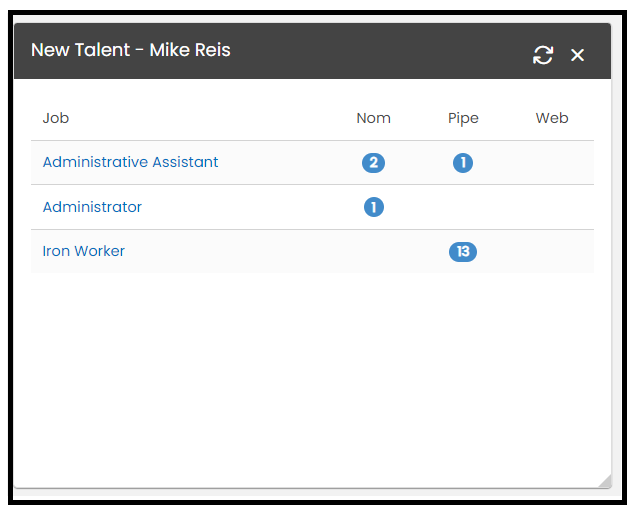Click the panel resize handle corner
This screenshot has width=637, height=513.
(605, 481)
